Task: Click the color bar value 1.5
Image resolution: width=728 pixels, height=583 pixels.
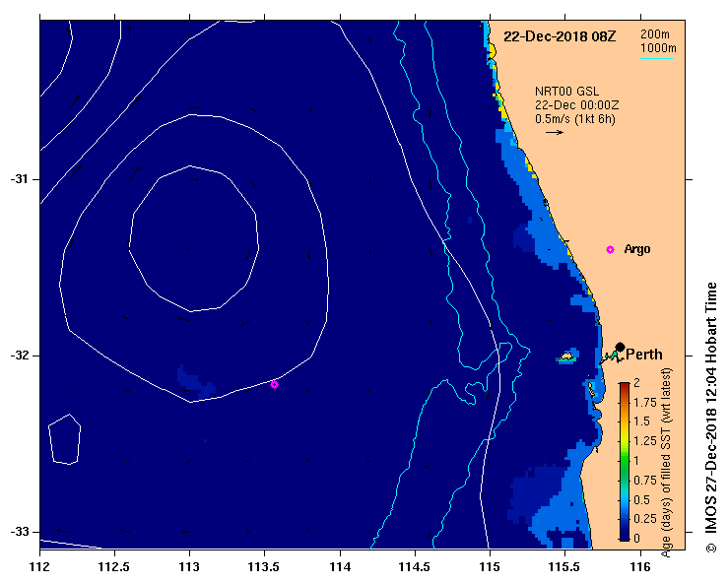Action: [642, 421]
